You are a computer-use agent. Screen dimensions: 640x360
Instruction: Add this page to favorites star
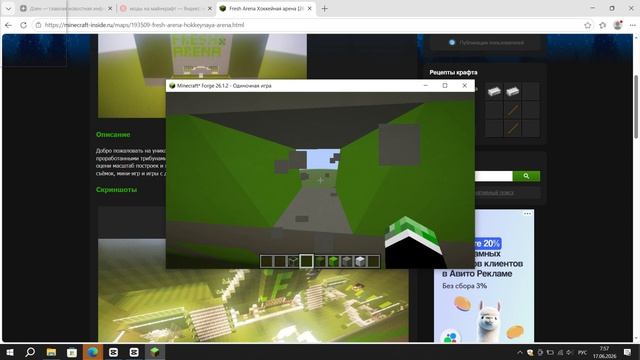point(587,25)
